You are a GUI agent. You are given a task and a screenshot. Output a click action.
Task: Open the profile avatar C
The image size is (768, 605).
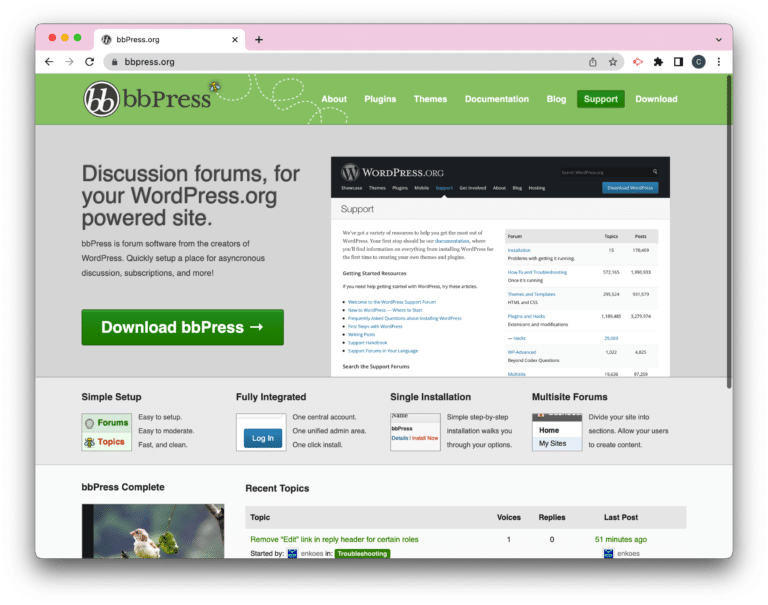point(698,62)
